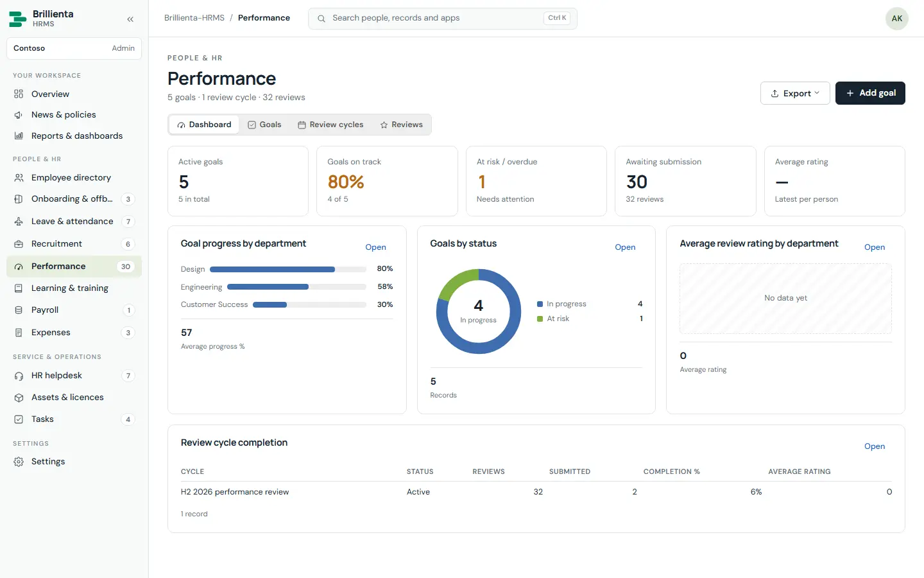Click the HR helpdesk headset icon

pos(19,376)
